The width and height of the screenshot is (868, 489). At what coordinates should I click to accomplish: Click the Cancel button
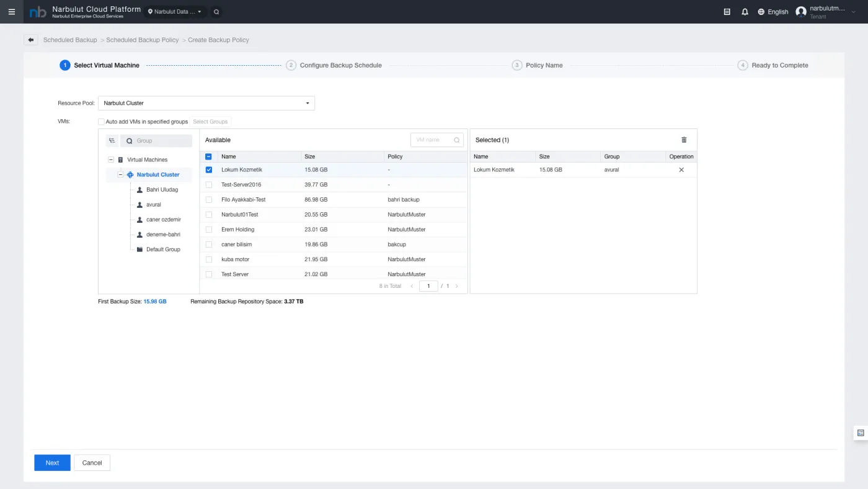tap(92, 463)
